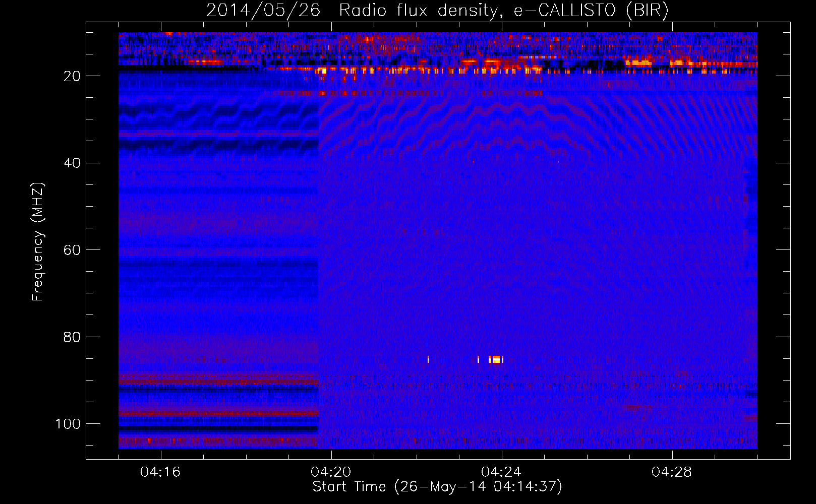The image size is (816, 504).
Task: Click the 'Frequency (MHZ)' axis label
Action: pyautogui.click(x=38, y=242)
